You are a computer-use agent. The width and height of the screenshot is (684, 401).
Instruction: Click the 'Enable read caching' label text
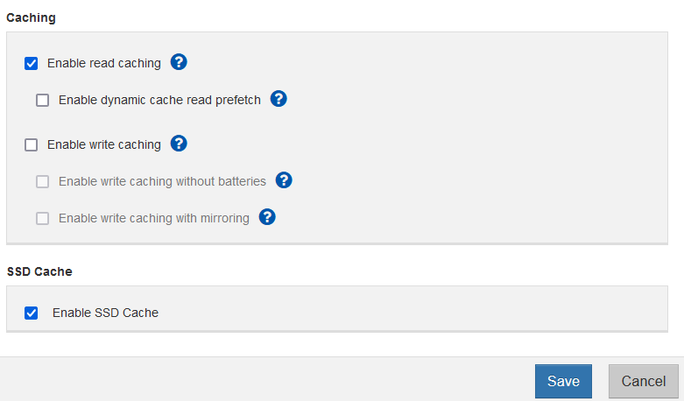[x=104, y=64]
